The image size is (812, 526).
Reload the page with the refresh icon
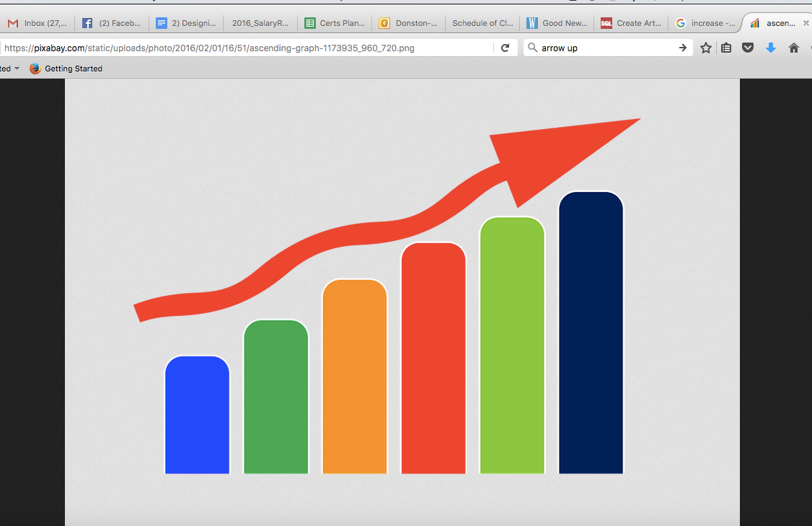[x=506, y=48]
